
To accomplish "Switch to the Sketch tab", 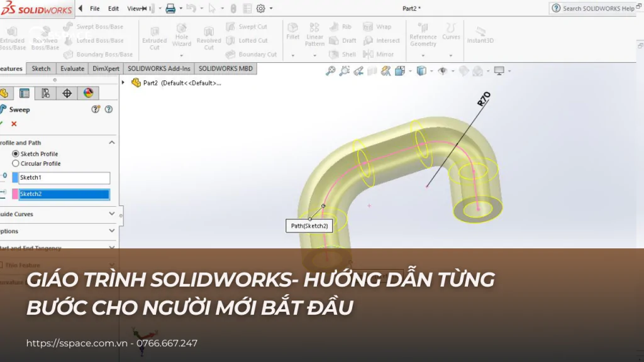I will click(x=41, y=69).
